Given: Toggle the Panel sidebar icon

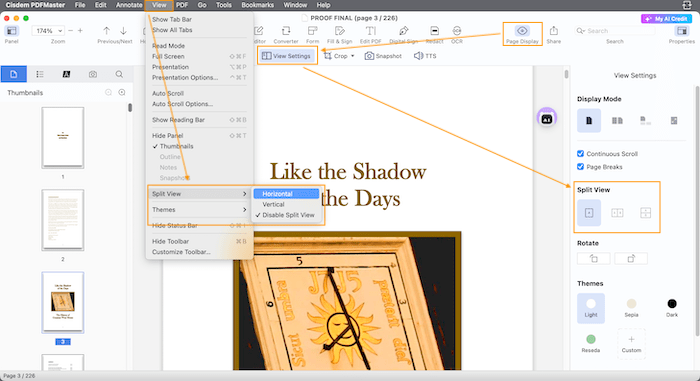Looking at the screenshot, I should [x=12, y=31].
